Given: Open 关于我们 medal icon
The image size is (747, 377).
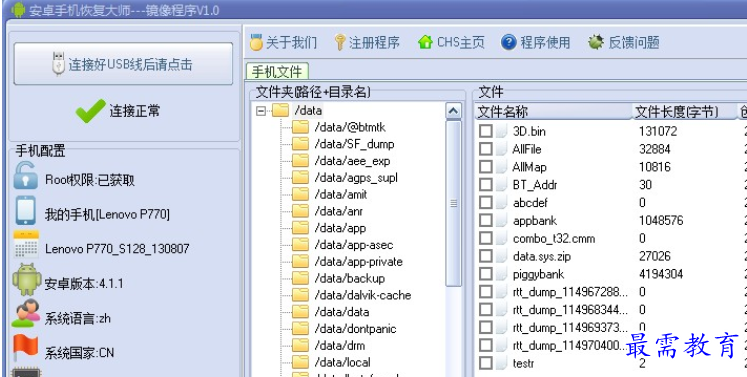Looking at the screenshot, I should pos(256,42).
